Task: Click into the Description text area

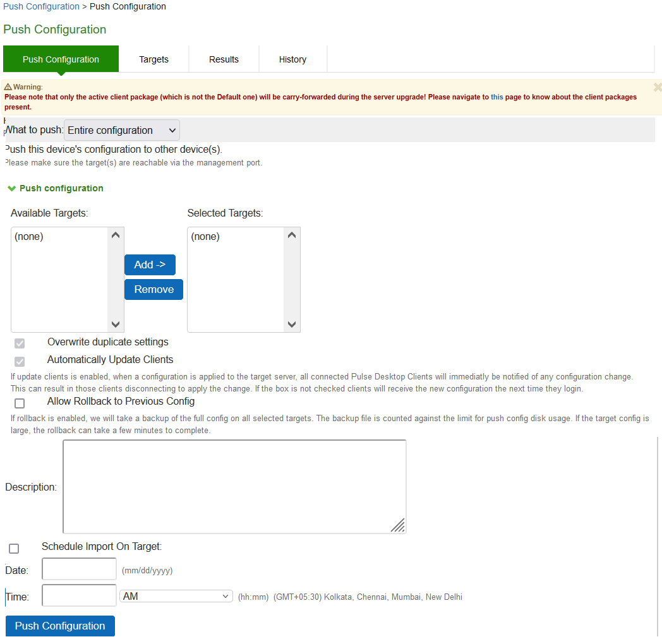Action: click(234, 487)
